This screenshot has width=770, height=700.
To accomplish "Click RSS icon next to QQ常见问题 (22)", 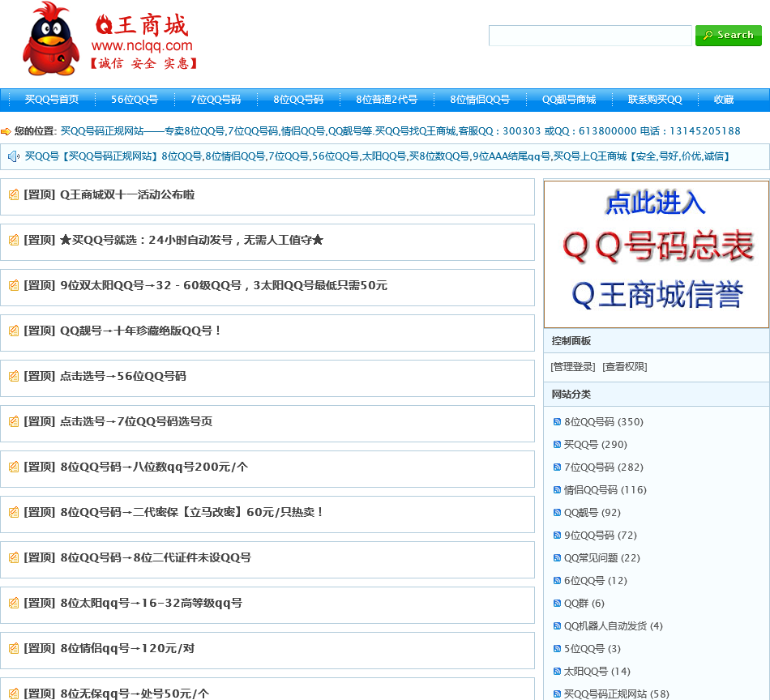I will pos(557,557).
